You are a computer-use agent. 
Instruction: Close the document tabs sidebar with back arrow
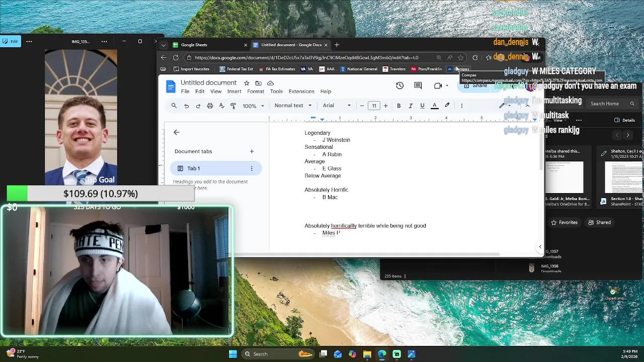tap(176, 132)
